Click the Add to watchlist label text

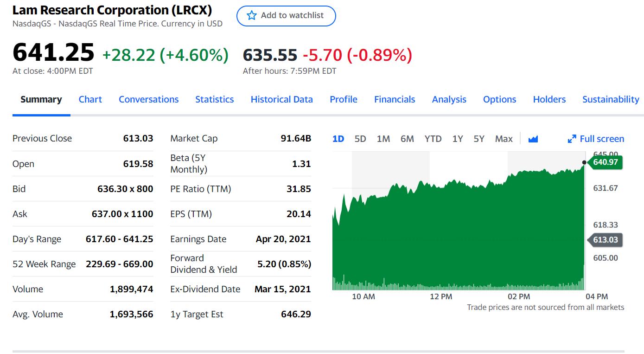(292, 15)
